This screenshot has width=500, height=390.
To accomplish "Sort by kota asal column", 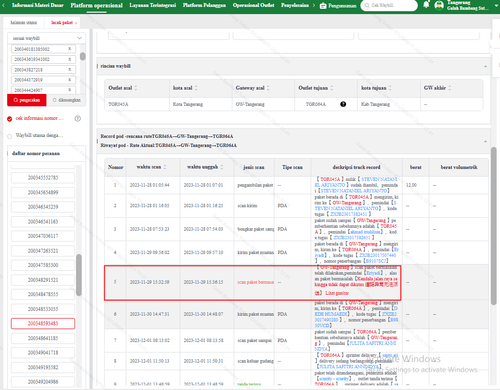I will click(x=196, y=88).
